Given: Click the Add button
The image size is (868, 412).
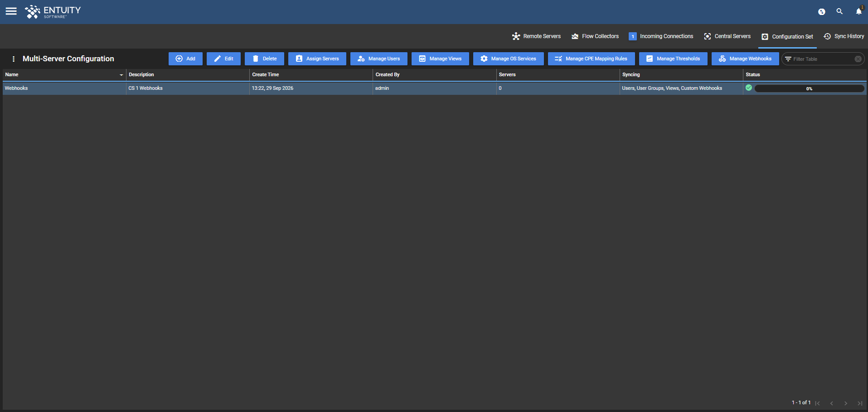Looking at the screenshot, I should pos(185,59).
